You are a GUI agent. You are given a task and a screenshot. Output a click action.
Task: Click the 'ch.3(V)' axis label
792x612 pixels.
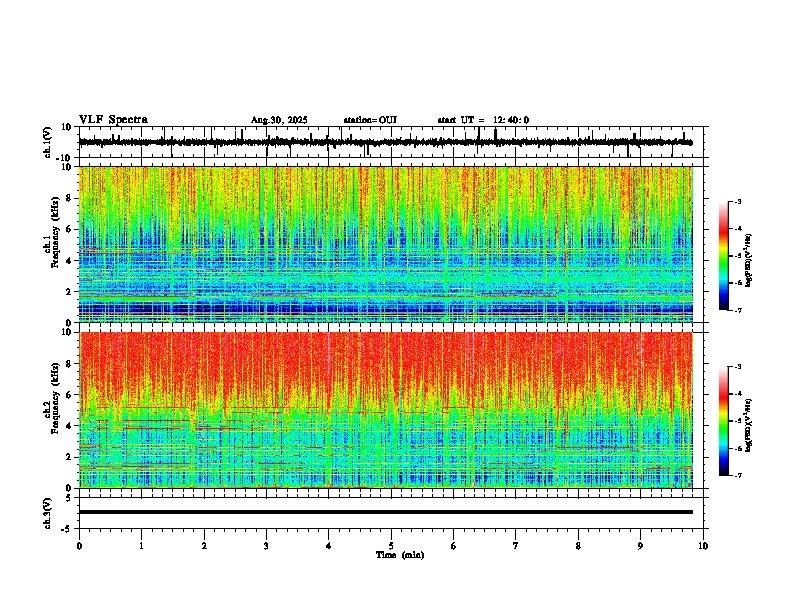48,513
